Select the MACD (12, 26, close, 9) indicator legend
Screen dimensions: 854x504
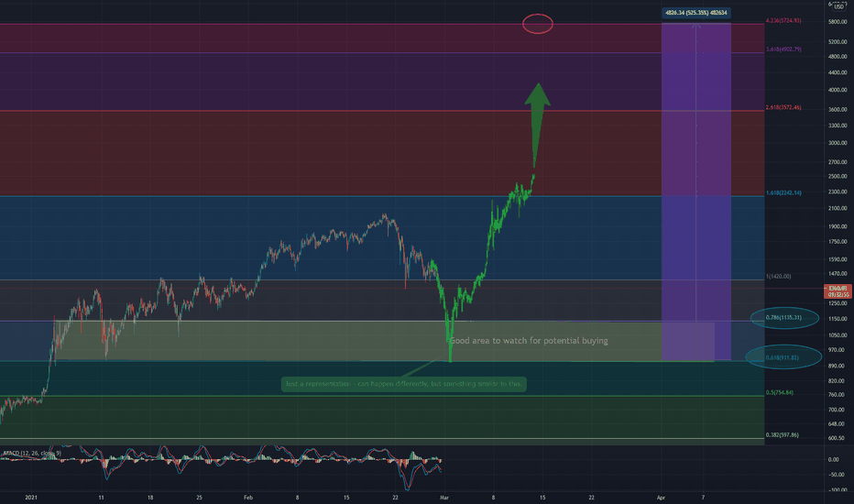[32, 454]
